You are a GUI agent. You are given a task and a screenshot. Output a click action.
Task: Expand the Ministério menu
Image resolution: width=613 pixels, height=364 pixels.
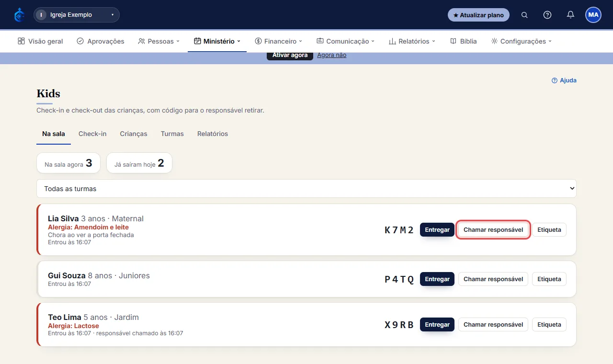tap(217, 41)
